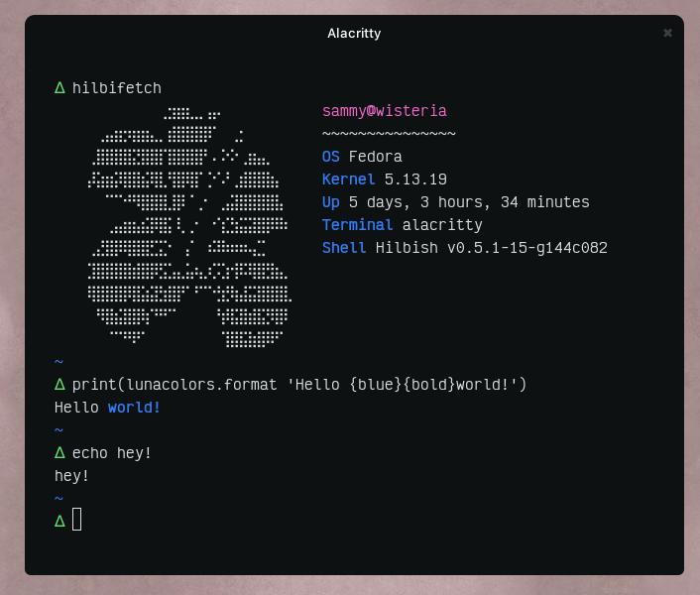Click the green prompt triangle before hilbifetch
Screen dimensions: 700x595
59,87
